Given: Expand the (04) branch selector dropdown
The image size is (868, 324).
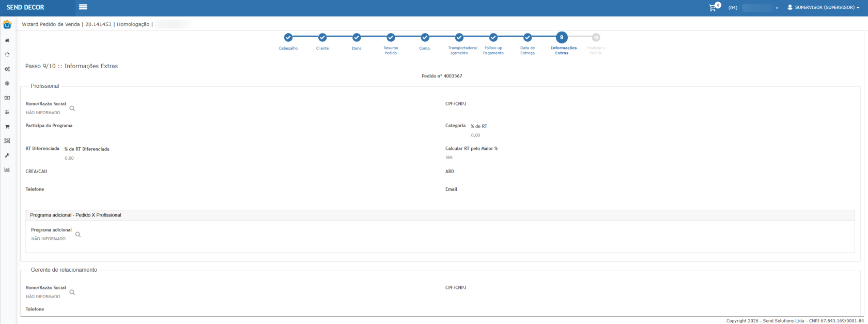Looking at the screenshot, I should pos(753,8).
